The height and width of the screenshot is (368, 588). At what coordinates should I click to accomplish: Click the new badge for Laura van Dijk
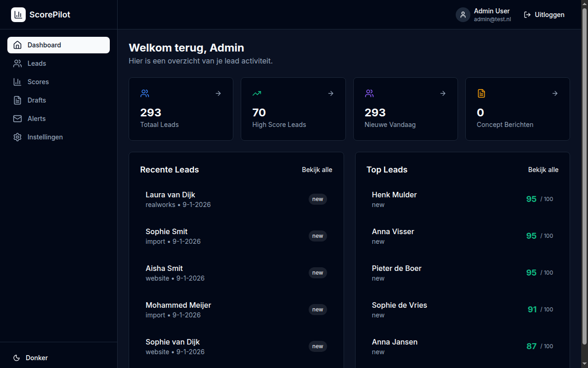(318, 199)
